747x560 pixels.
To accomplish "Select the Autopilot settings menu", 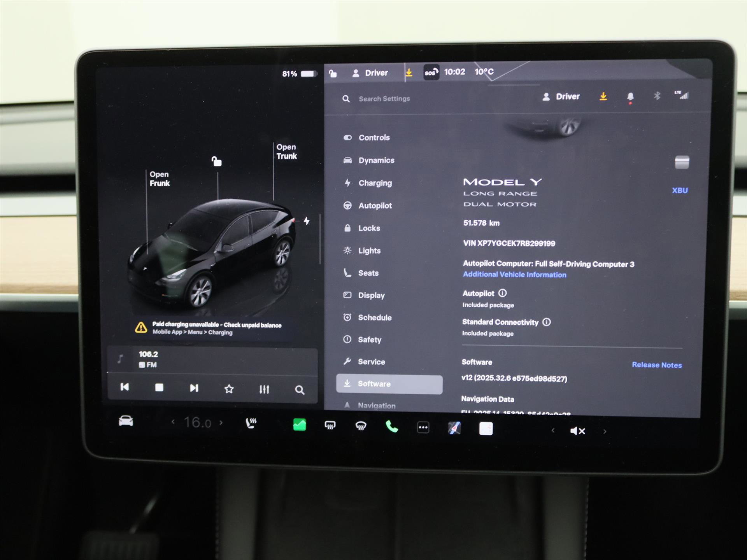I will (375, 206).
